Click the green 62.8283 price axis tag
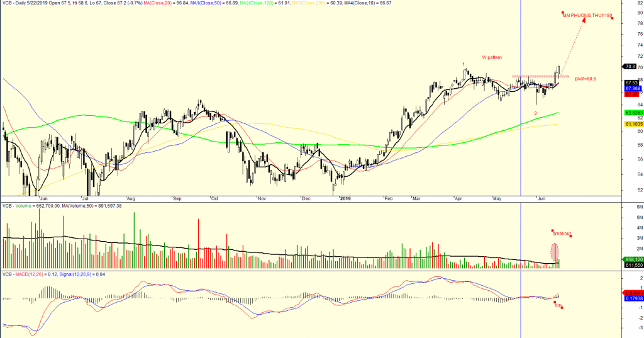This screenshot has height=338, width=644. [x=632, y=113]
